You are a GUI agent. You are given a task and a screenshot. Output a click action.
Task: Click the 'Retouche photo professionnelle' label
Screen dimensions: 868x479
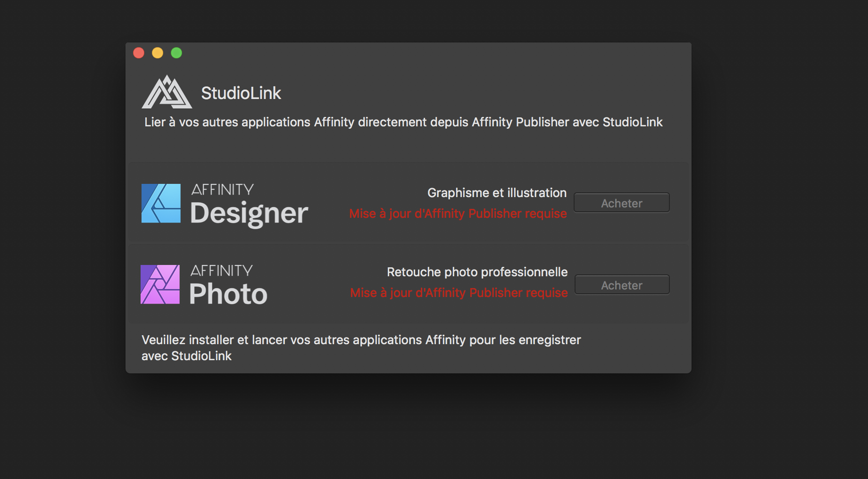tap(477, 272)
